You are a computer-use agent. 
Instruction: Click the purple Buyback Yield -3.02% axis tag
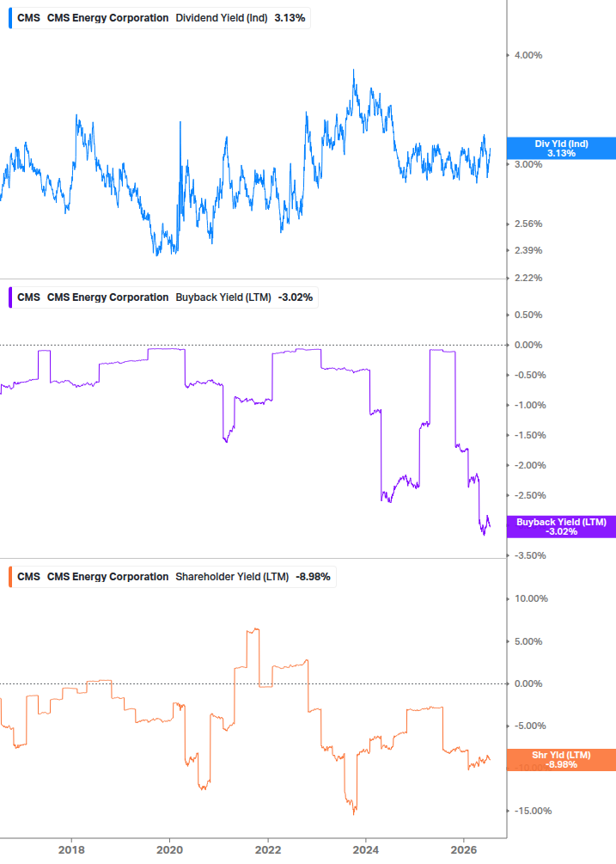561,527
